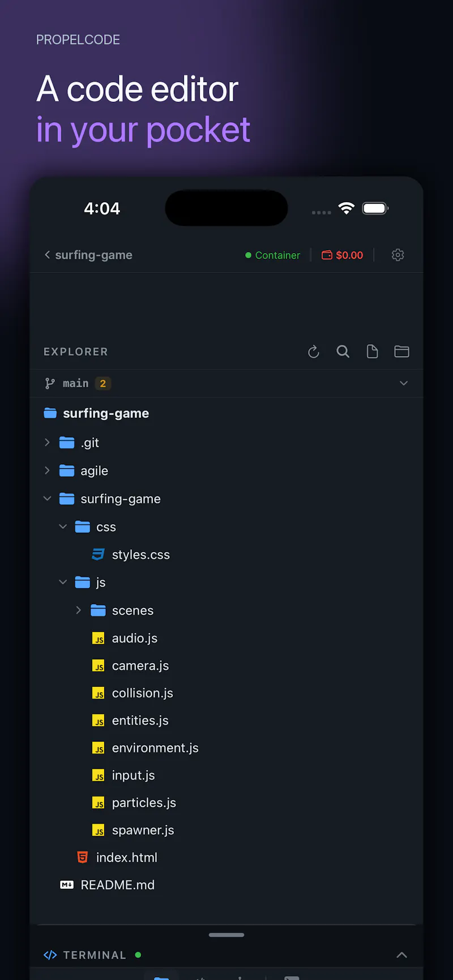Click the terminal code-brackets icon
This screenshot has width=453, height=980.
click(50, 955)
